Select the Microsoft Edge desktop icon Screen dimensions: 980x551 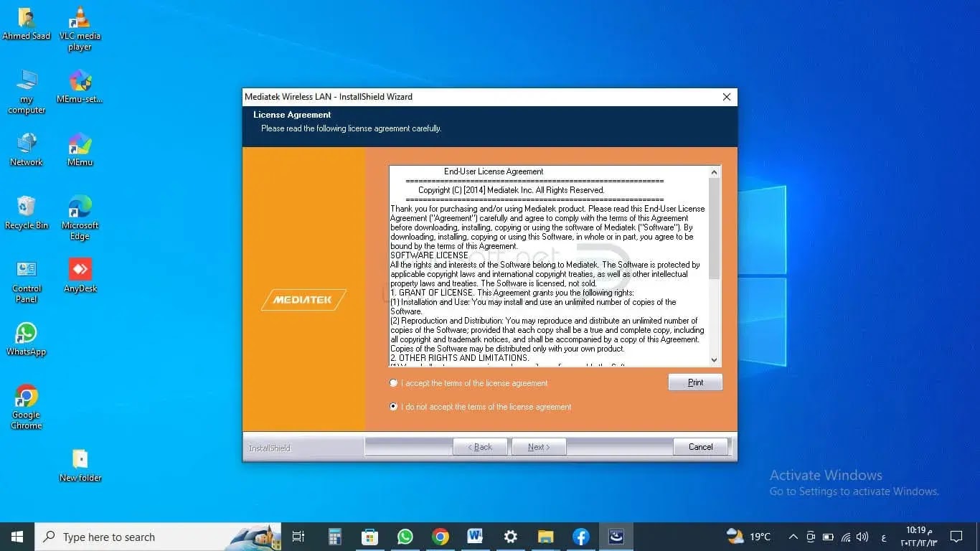pyautogui.click(x=80, y=218)
